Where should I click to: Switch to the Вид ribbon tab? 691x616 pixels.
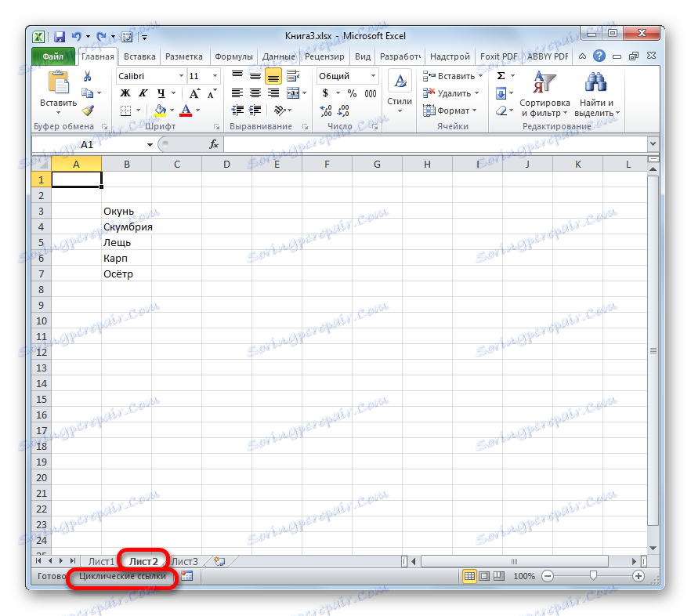click(363, 56)
